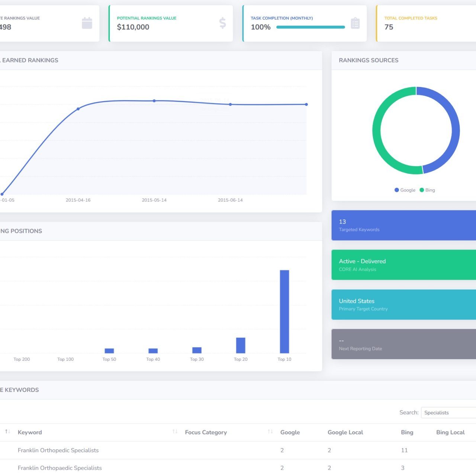Viewport: 476px width, 476px height.
Task: Toggle Google series in donut chart legend
Action: click(x=405, y=190)
